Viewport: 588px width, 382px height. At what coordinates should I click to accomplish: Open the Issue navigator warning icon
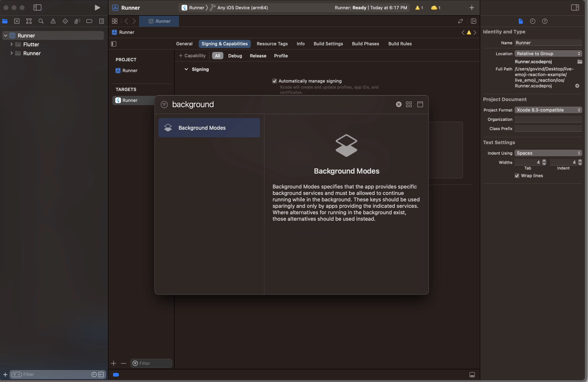53,21
